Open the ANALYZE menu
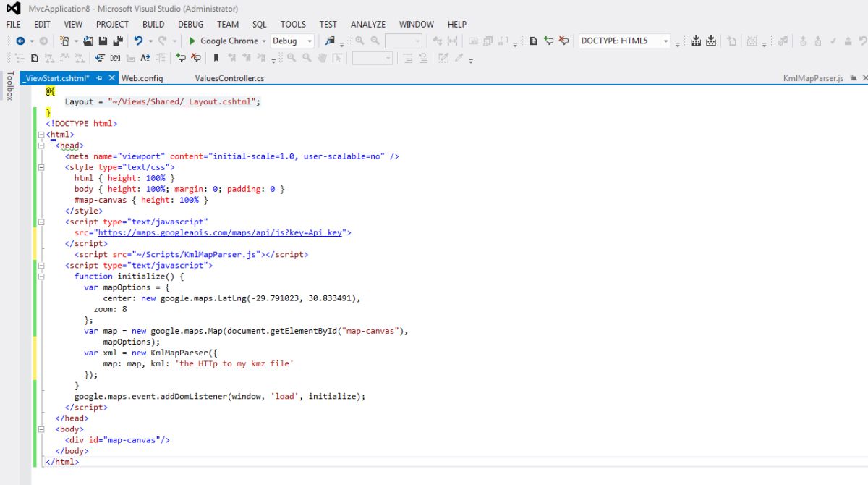 point(368,24)
